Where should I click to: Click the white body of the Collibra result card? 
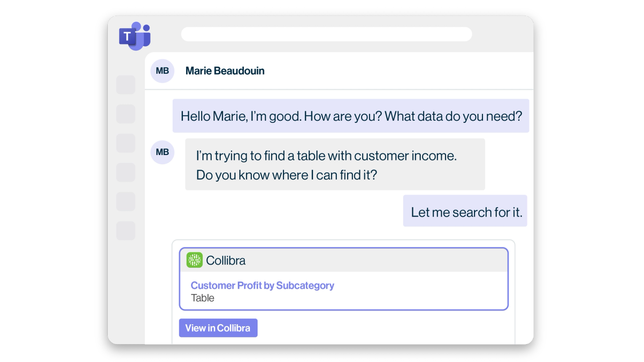[x=402, y=293]
